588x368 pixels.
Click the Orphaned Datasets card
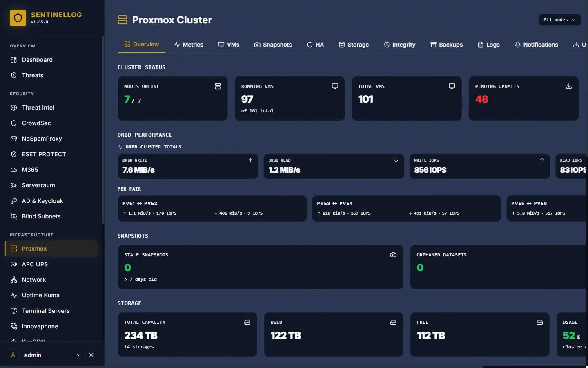pyautogui.click(x=499, y=267)
